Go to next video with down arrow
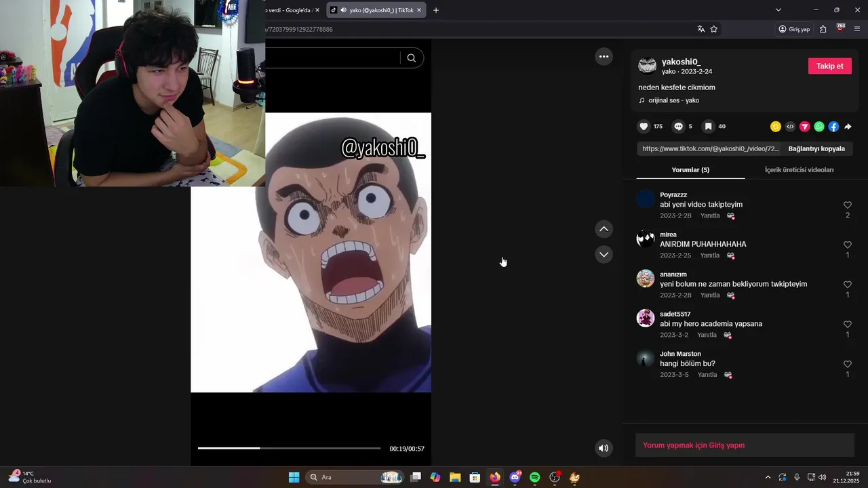 point(604,254)
